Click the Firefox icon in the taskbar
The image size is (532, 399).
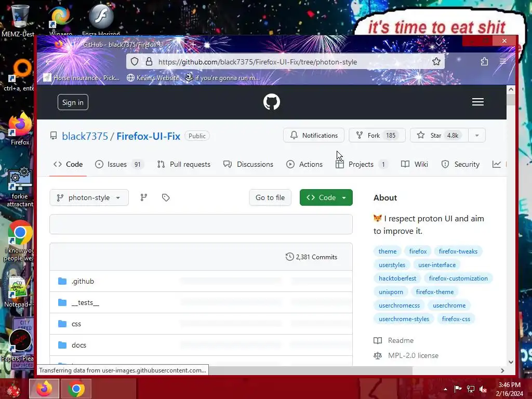44,389
